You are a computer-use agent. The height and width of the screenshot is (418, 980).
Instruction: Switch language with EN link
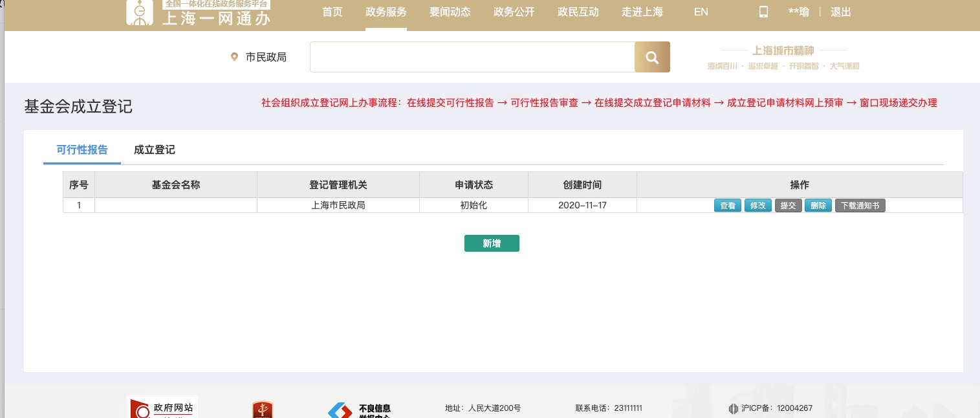(701, 12)
